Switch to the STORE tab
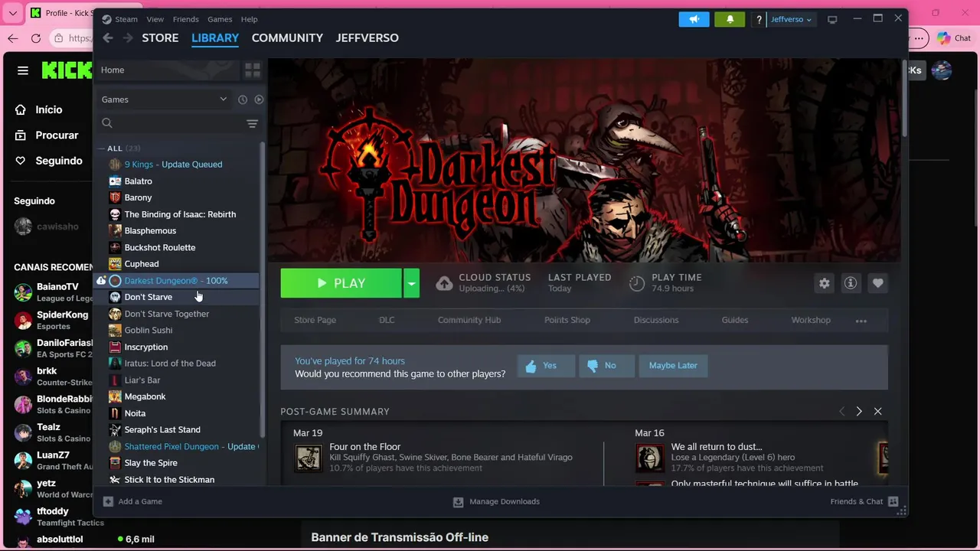This screenshot has height=551, width=980. [160, 37]
